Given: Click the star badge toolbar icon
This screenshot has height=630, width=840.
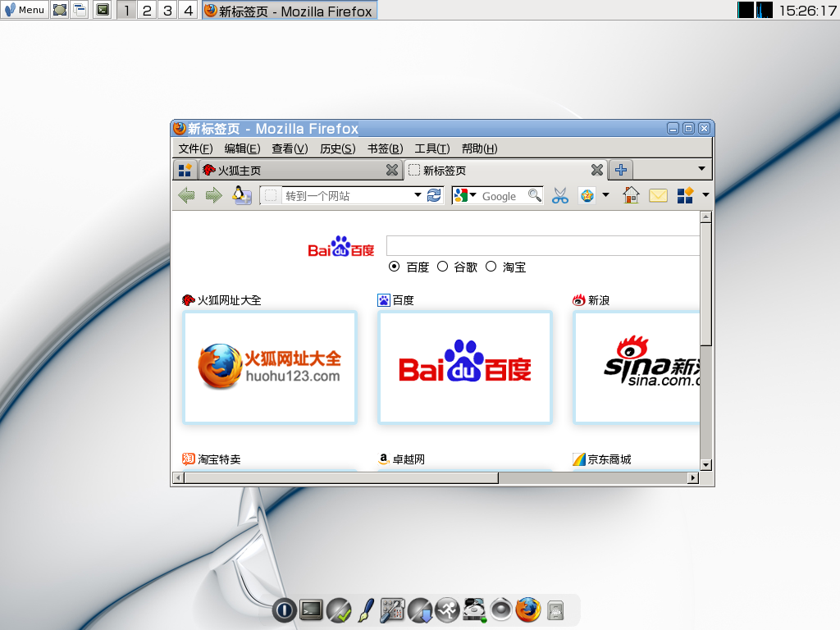Looking at the screenshot, I should tap(587, 195).
